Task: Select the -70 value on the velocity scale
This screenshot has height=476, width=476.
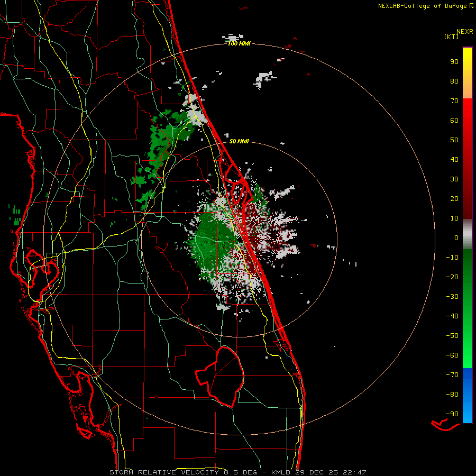Action: click(452, 375)
